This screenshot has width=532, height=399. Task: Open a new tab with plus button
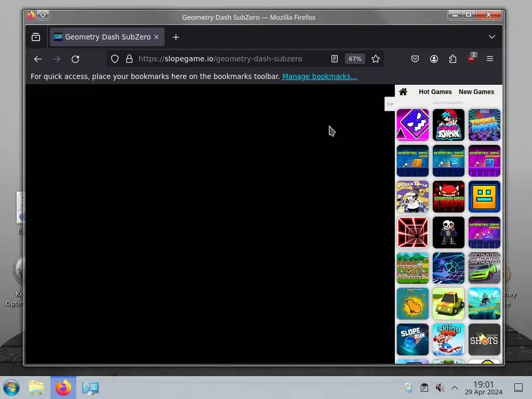tap(176, 37)
